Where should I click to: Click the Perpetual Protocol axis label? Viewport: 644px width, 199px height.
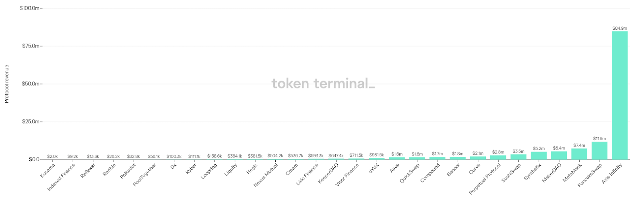pyautogui.click(x=485, y=179)
